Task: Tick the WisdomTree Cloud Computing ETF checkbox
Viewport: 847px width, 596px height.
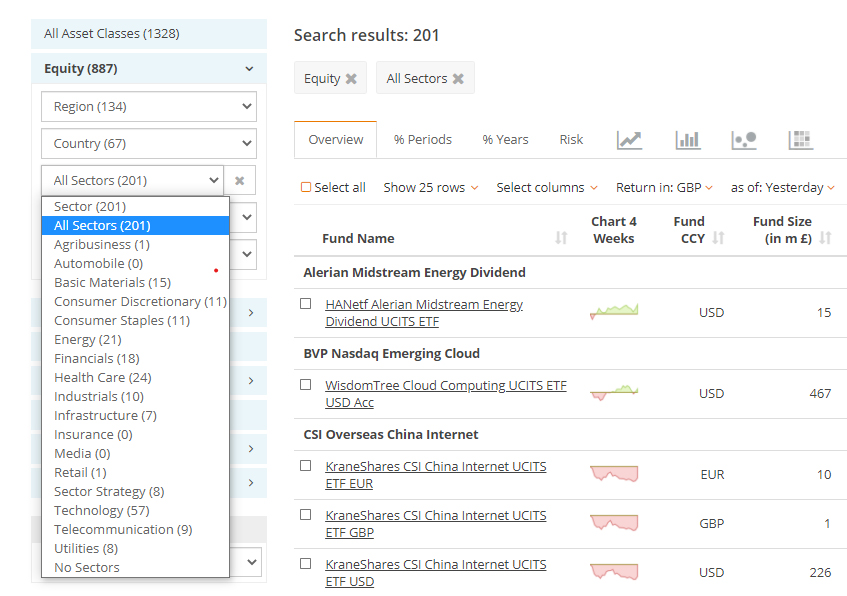Action: click(306, 385)
